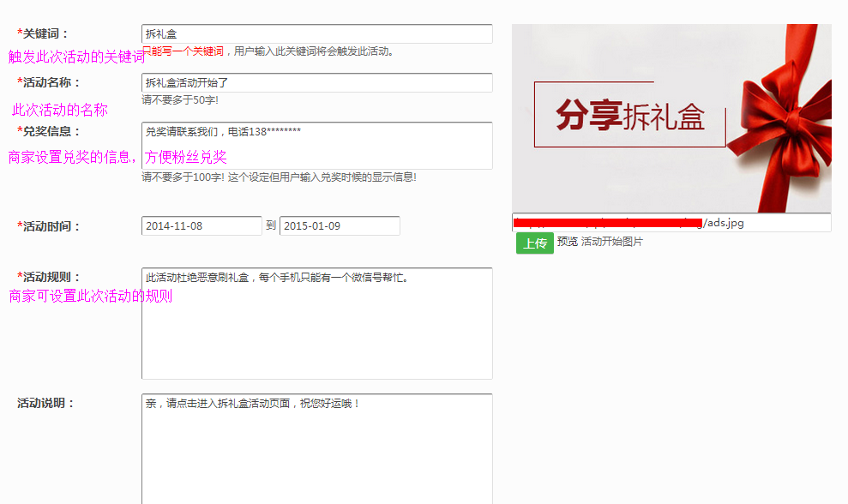Image resolution: width=848 pixels, height=504 pixels.
Task: Click inside the 活动规则 text area
Action: tap(316, 323)
